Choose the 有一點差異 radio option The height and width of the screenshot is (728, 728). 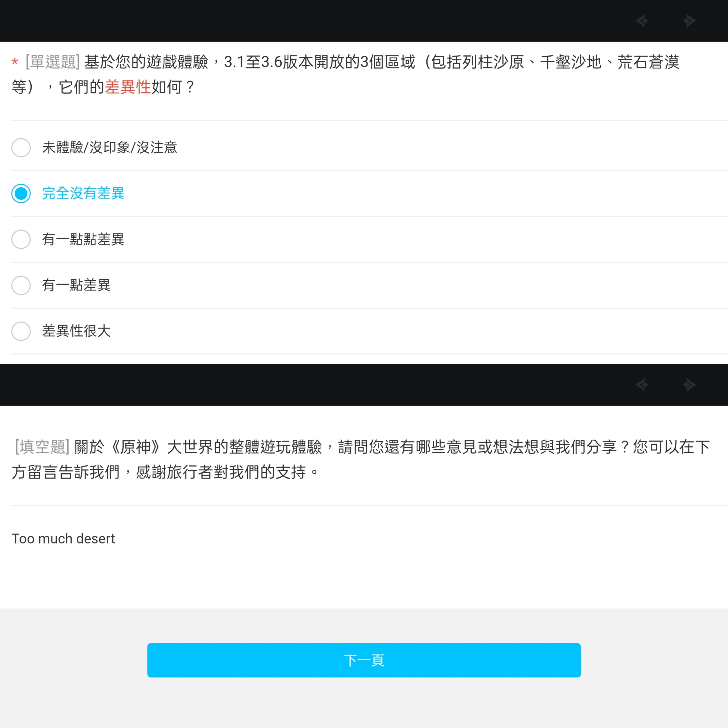click(21, 285)
